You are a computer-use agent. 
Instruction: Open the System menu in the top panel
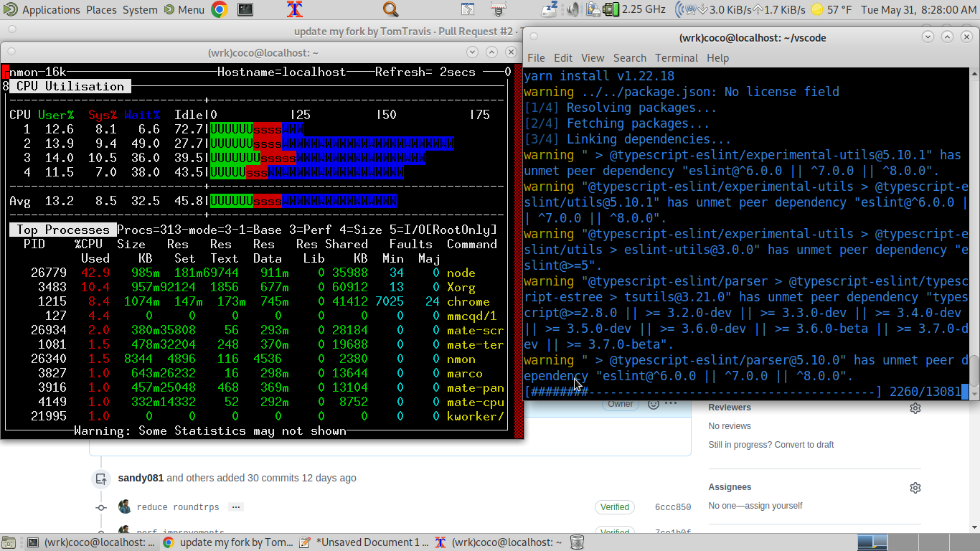coord(140,9)
